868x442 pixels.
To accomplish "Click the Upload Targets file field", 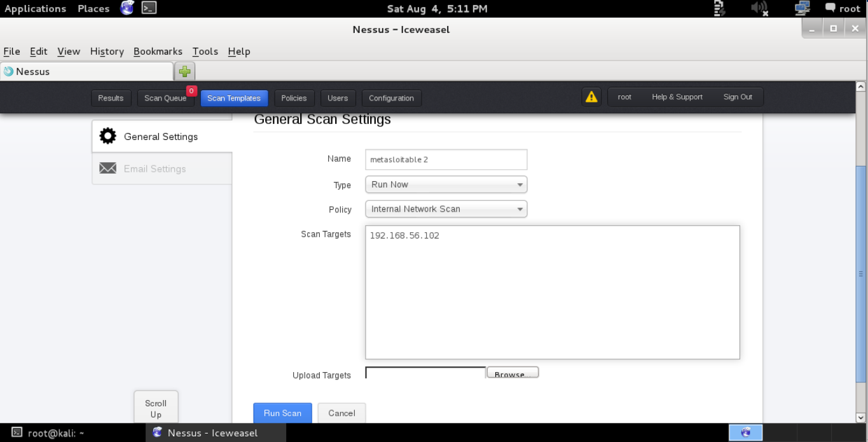I will point(425,373).
